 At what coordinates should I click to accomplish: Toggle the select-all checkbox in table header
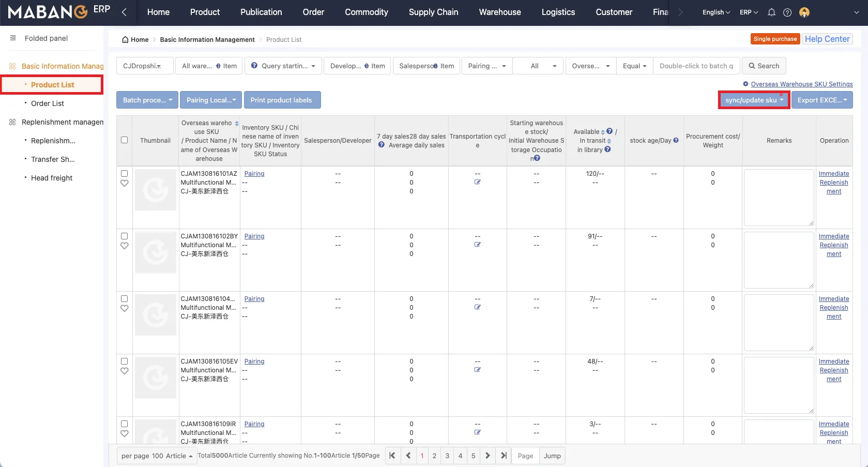point(124,140)
